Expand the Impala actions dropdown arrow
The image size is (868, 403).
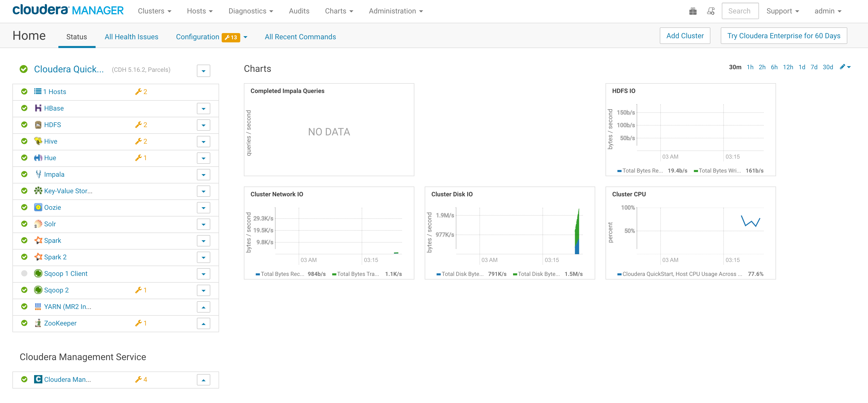(x=203, y=175)
